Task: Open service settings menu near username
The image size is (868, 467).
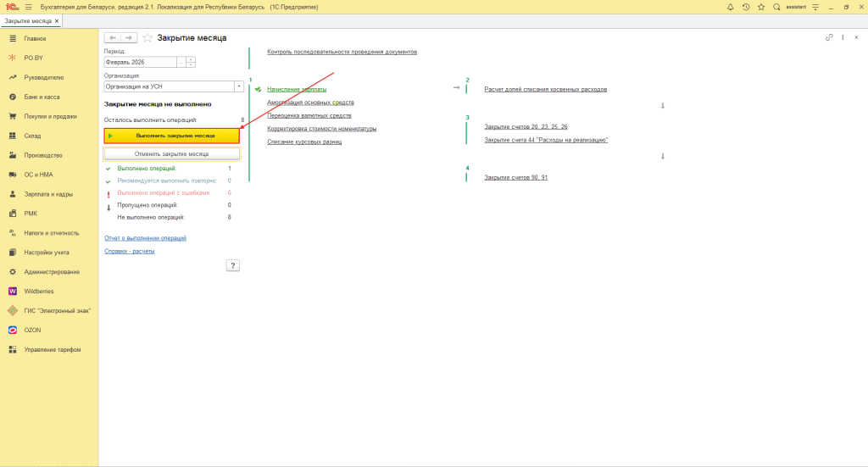Action: (816, 7)
